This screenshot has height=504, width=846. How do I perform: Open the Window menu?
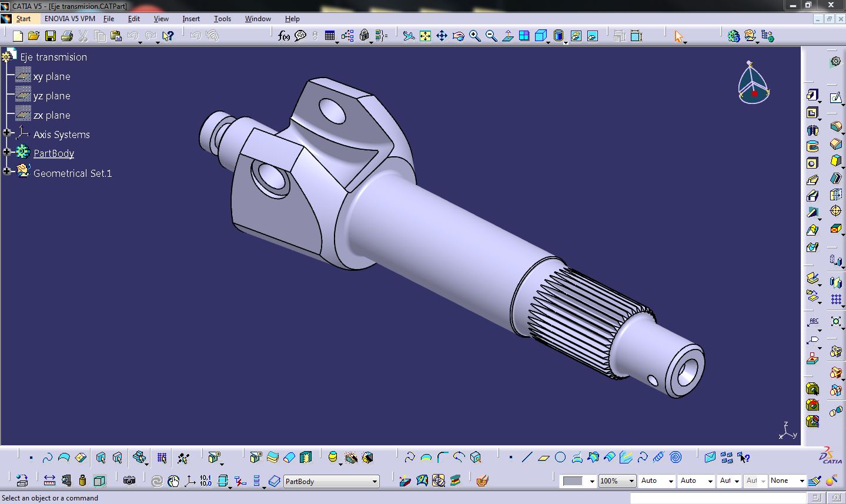point(258,19)
